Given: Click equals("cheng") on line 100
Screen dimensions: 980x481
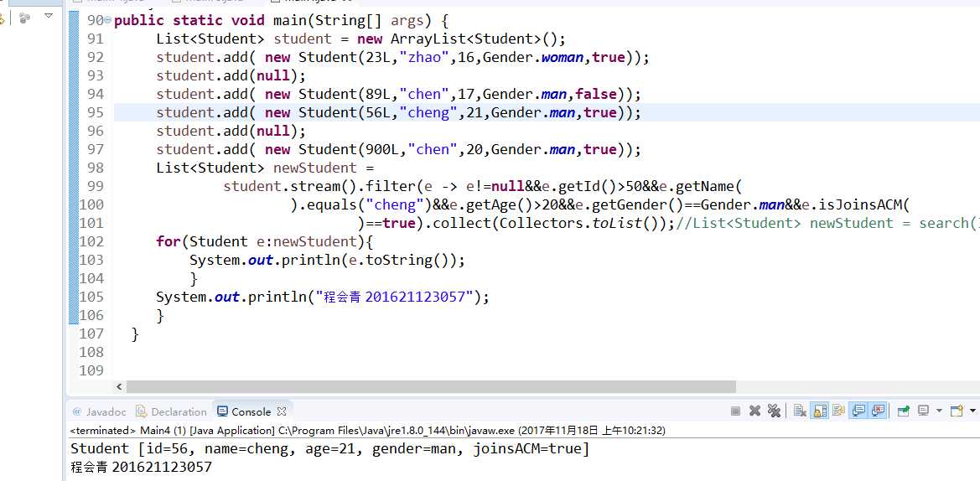Looking at the screenshot, I should pyautogui.click(x=366, y=205).
